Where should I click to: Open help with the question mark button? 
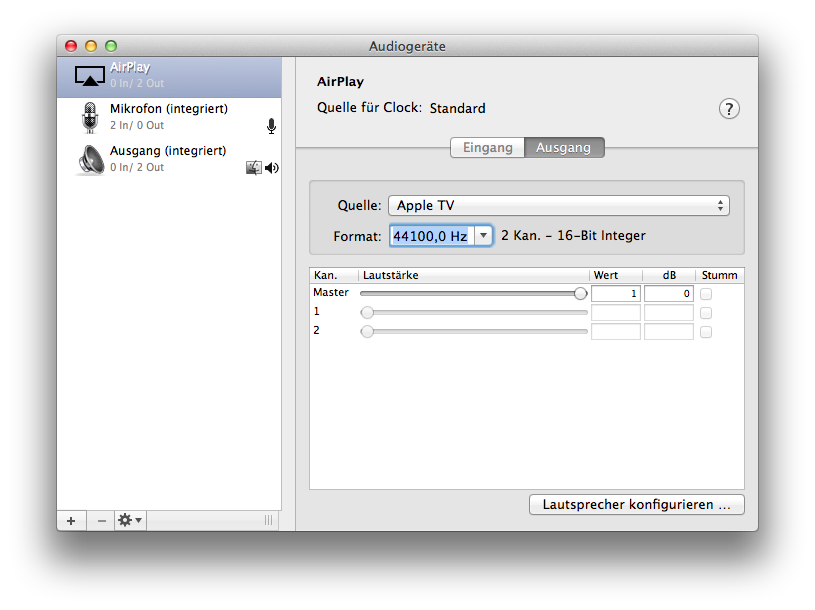pyautogui.click(x=729, y=109)
